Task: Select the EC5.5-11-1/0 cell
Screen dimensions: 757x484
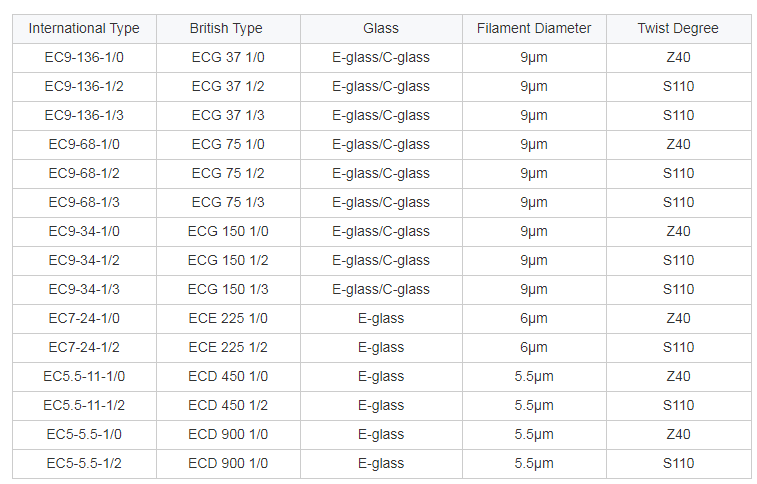Action: [x=84, y=376]
